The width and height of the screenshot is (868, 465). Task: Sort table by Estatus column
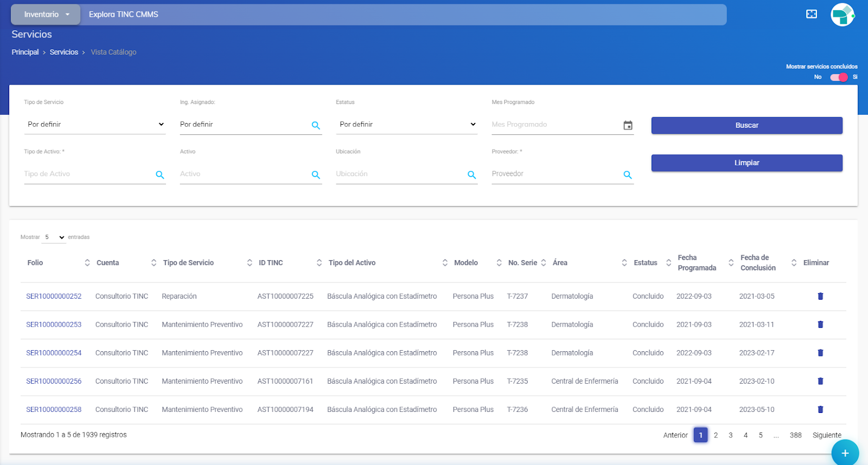[x=646, y=263]
